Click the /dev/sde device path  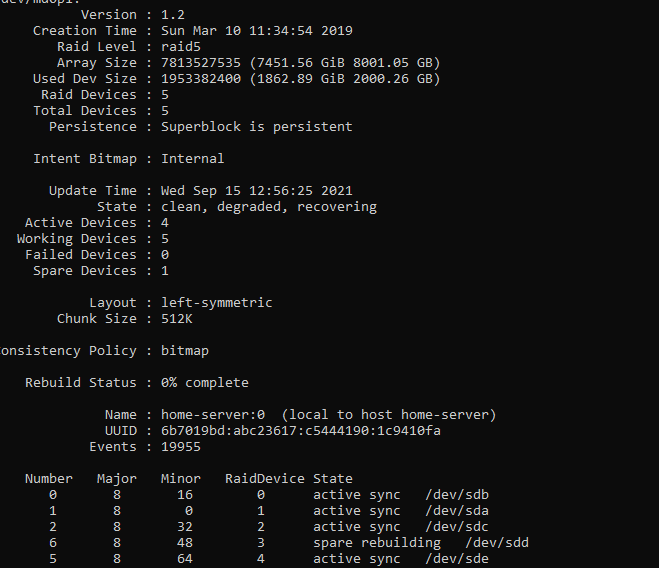[x=457, y=559]
